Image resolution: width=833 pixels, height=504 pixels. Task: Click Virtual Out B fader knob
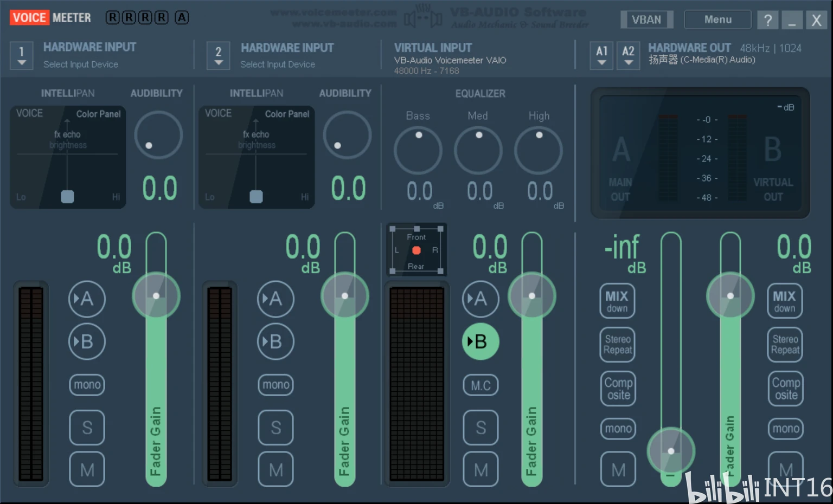point(731,296)
